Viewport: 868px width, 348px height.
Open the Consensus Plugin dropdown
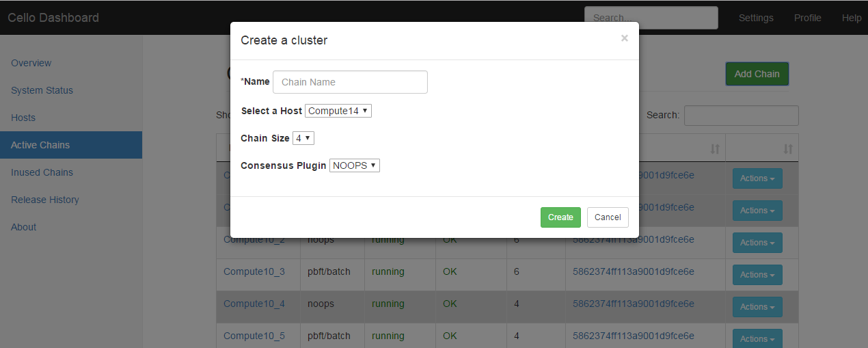click(354, 165)
